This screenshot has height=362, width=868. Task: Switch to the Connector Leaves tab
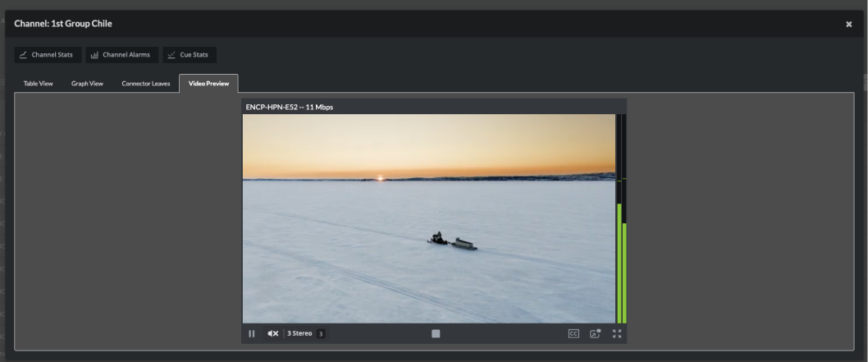click(145, 84)
